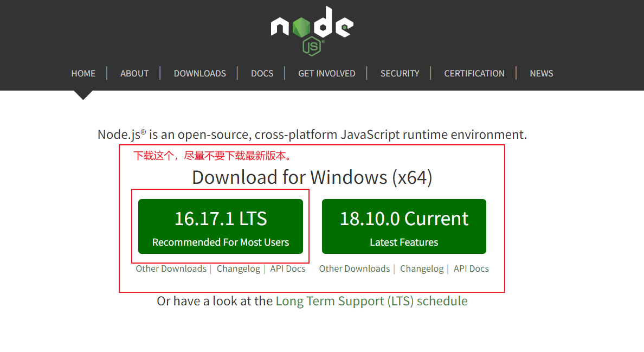Open API Docs for 16.17.1 LTS
The width and height of the screenshot is (644, 352).
(x=287, y=268)
